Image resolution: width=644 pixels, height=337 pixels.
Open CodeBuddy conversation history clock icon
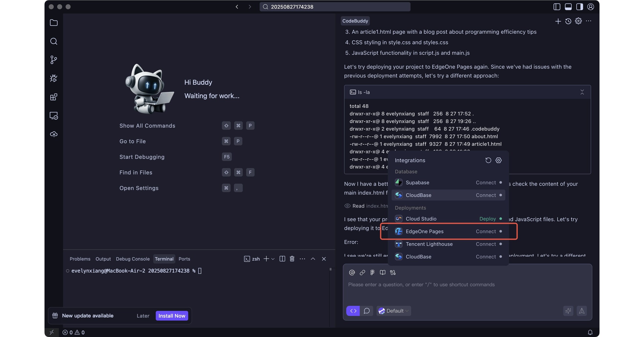pyautogui.click(x=568, y=21)
